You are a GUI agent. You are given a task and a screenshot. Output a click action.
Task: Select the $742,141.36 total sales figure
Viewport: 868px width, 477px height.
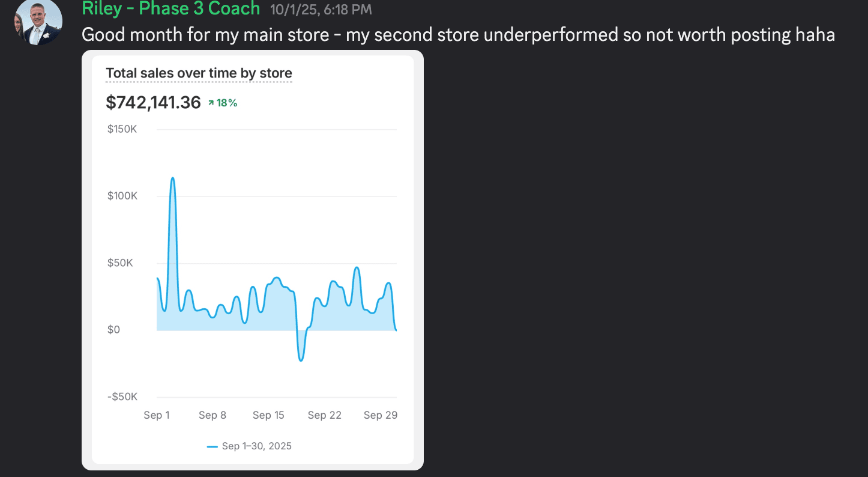[x=153, y=103]
